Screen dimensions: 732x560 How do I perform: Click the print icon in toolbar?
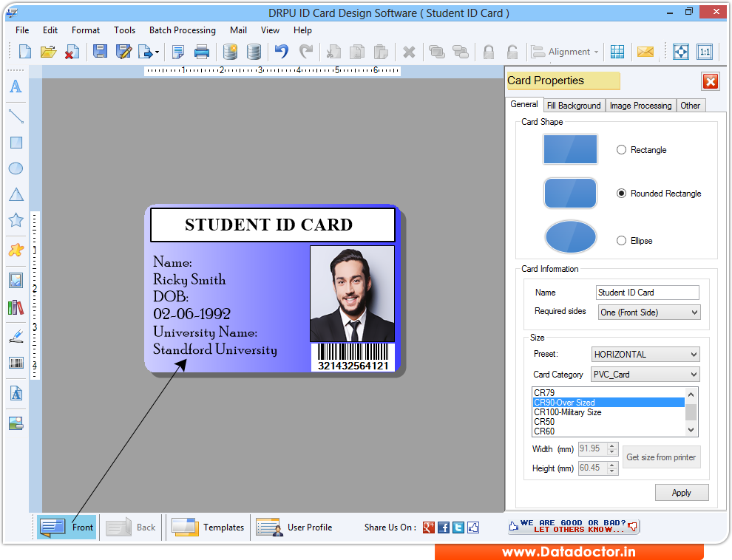(x=202, y=51)
